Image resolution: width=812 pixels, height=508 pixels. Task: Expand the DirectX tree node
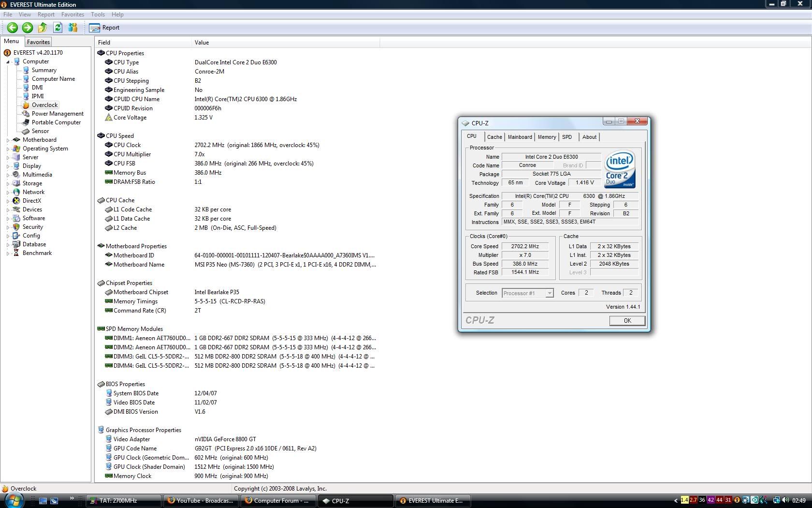click(x=8, y=201)
